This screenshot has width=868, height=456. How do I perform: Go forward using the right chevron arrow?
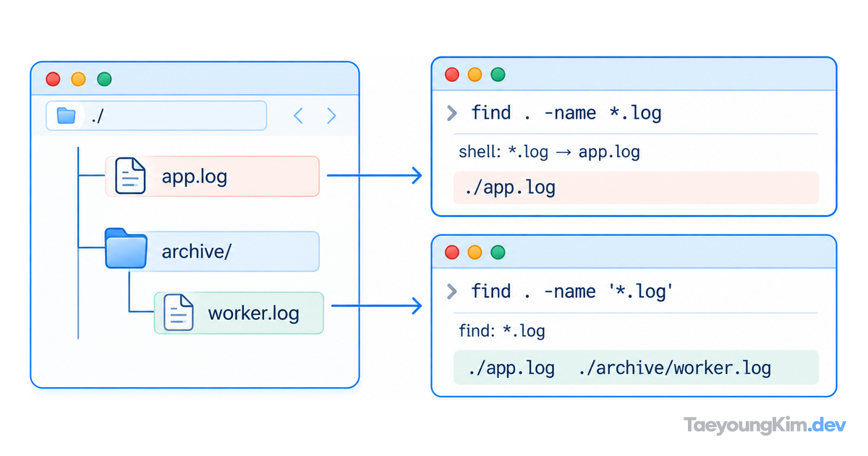click(331, 116)
